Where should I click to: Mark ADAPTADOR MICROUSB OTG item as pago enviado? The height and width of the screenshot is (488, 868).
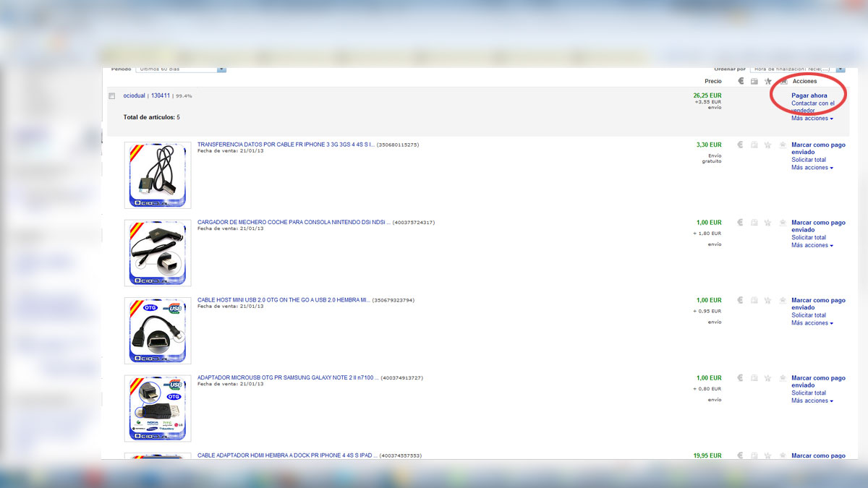tap(818, 382)
